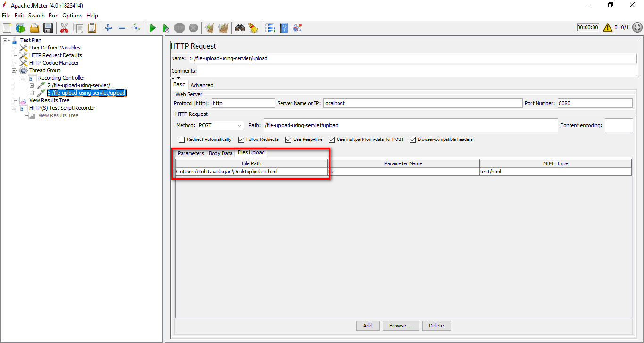
Task: Toggle Use multipart/form-data for POST checkbox
Action: coord(332,139)
